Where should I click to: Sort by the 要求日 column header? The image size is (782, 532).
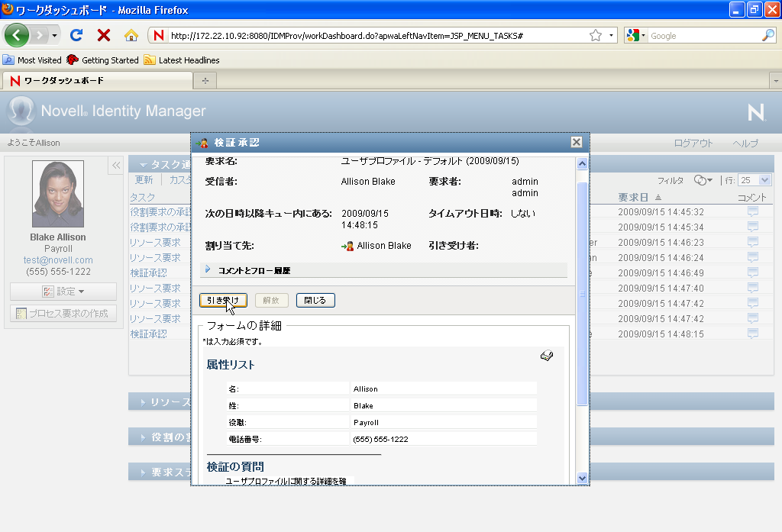pos(633,198)
